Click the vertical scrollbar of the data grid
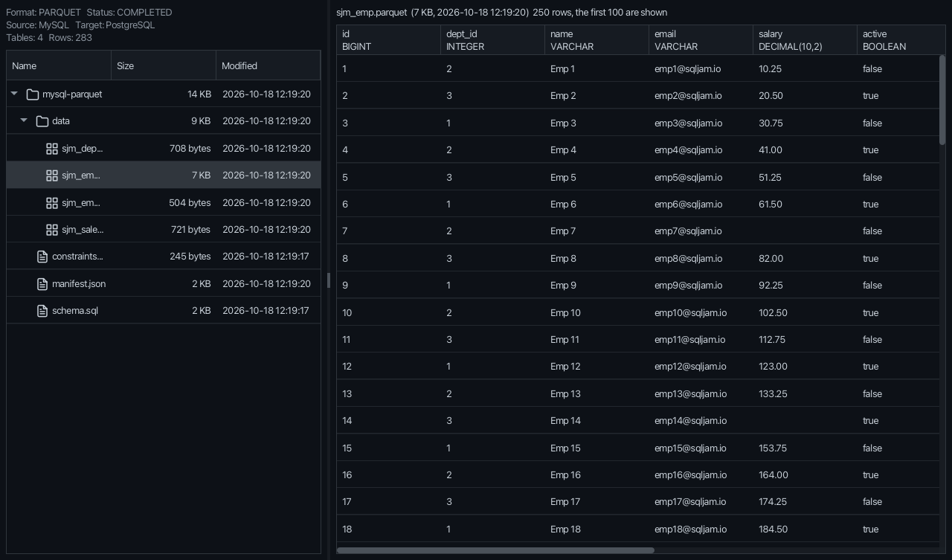 click(942, 100)
